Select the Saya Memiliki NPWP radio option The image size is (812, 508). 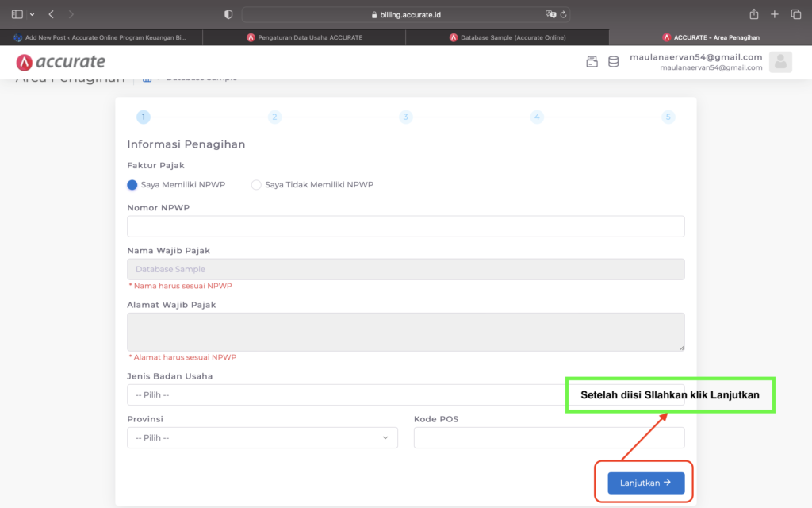pos(132,185)
